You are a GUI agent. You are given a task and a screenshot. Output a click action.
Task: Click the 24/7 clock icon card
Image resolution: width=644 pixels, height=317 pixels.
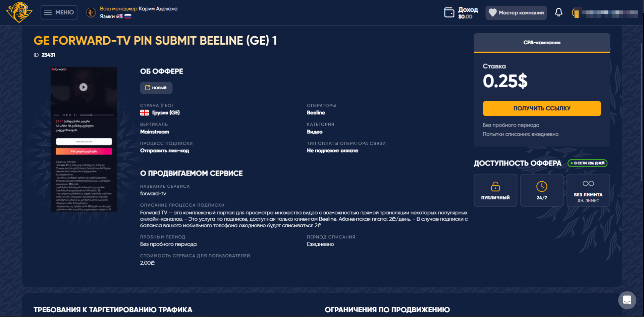pos(542,190)
